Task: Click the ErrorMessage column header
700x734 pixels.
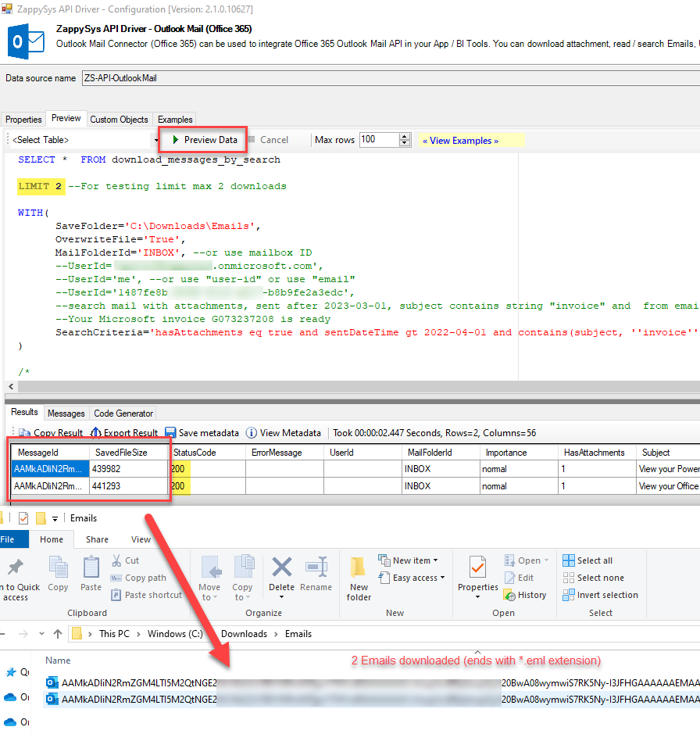Action: pos(285,453)
